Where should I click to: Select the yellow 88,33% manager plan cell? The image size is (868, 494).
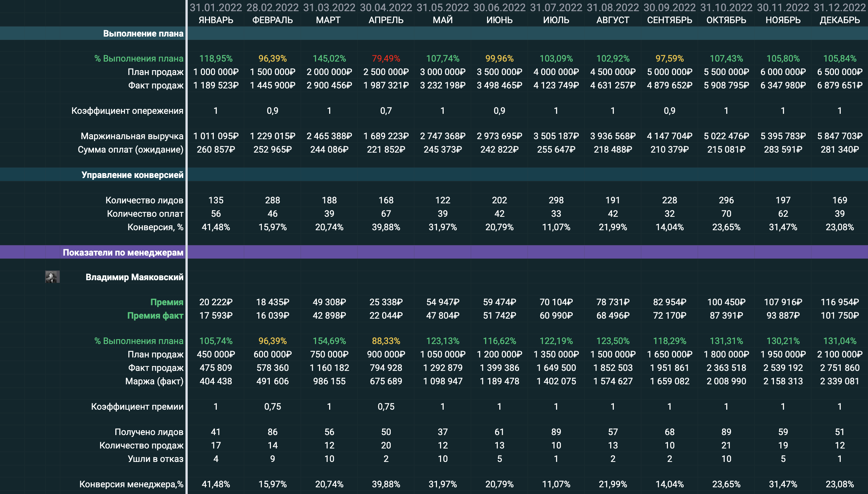click(x=386, y=341)
